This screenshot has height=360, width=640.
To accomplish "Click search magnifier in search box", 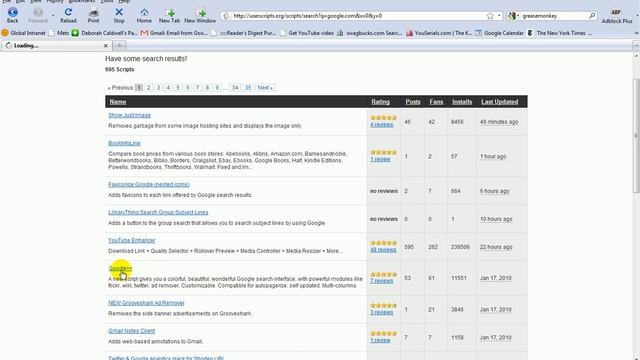I will pyautogui.click(x=592, y=16).
